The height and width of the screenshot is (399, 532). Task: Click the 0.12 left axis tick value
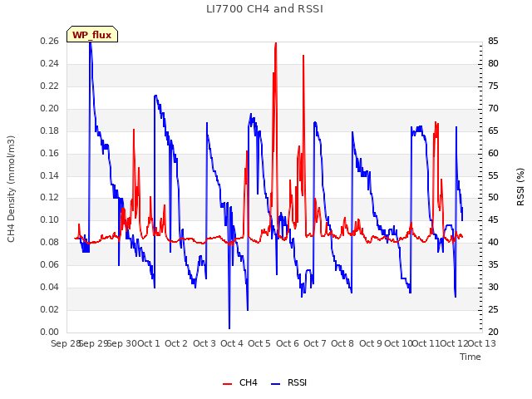(x=49, y=198)
